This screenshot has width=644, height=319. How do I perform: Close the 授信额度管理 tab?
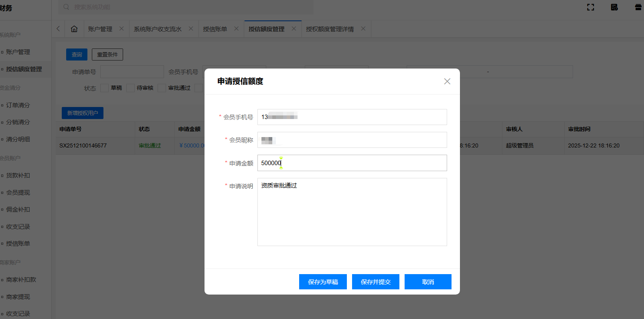294,28
